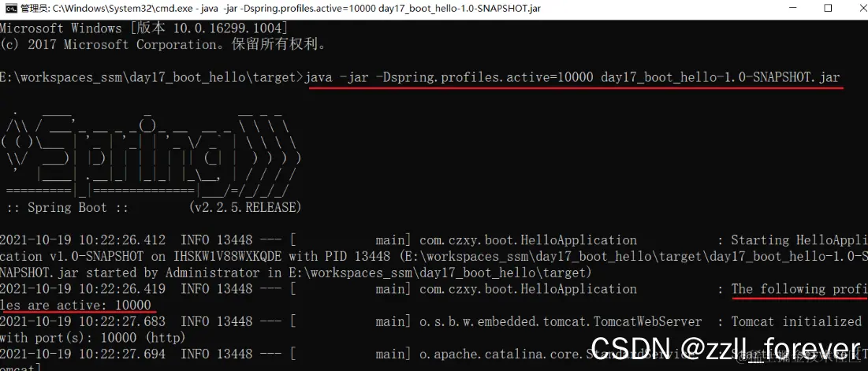
Task: Click 'started by Administrator' text
Action: pyautogui.click(x=173, y=273)
